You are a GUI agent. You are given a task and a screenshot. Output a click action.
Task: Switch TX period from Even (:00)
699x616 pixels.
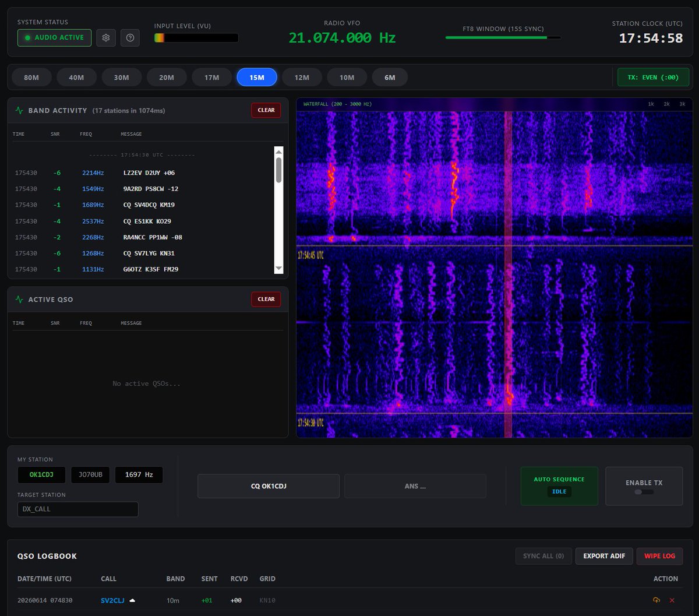coord(652,77)
